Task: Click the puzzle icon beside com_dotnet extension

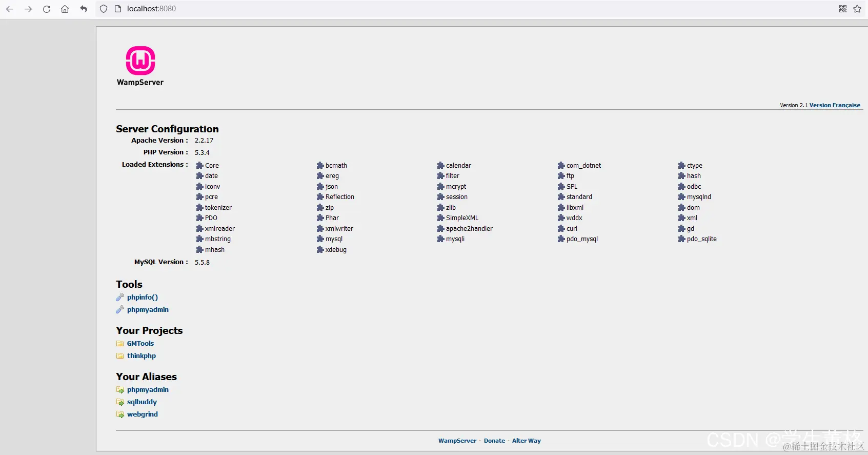Action: pos(561,165)
